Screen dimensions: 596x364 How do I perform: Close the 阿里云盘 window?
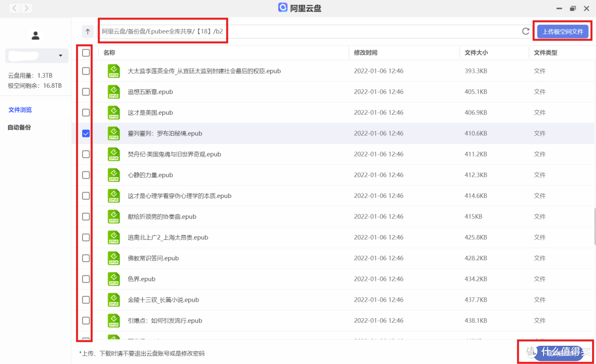tap(587, 8)
